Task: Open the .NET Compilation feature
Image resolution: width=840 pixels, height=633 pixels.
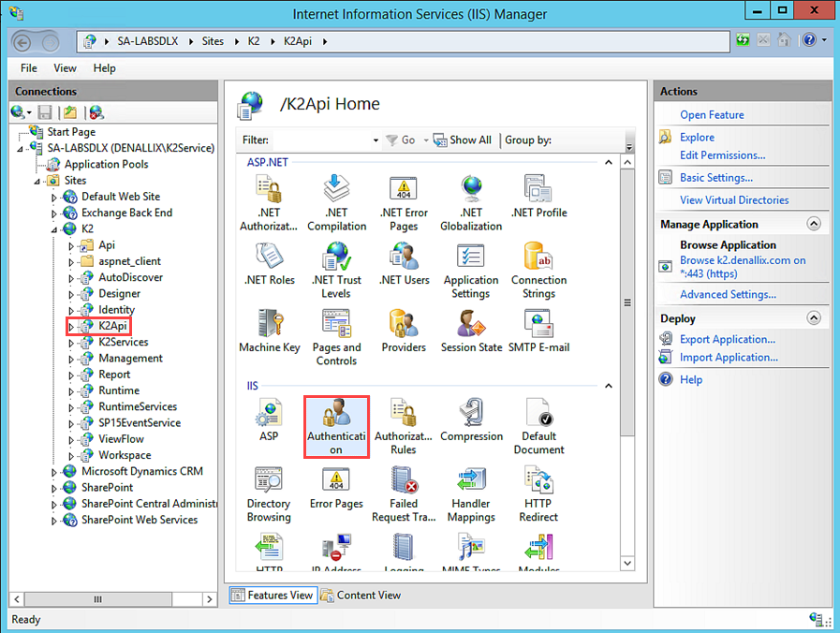Action: [x=336, y=202]
